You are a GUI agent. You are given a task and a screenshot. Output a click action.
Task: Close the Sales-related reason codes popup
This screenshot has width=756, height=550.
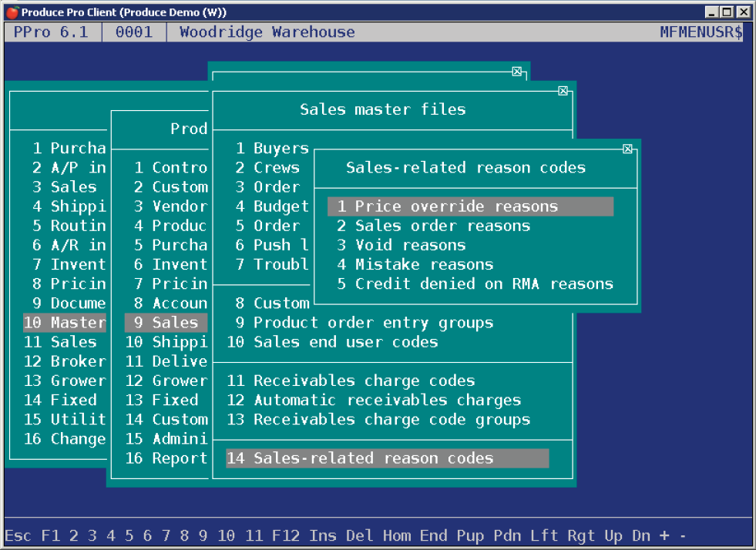click(x=627, y=149)
